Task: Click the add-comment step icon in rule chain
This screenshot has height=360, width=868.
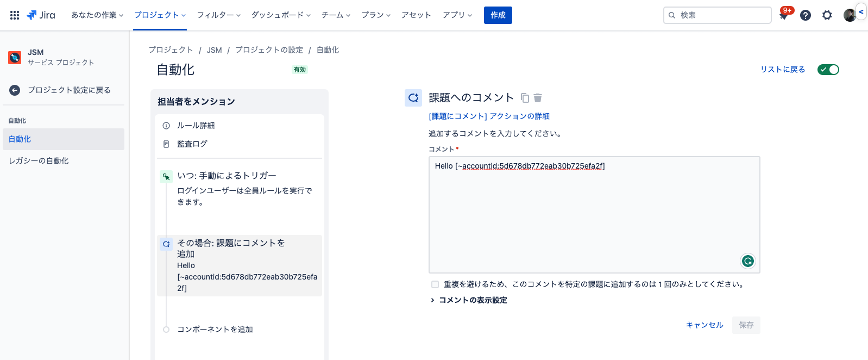Action: click(166, 244)
